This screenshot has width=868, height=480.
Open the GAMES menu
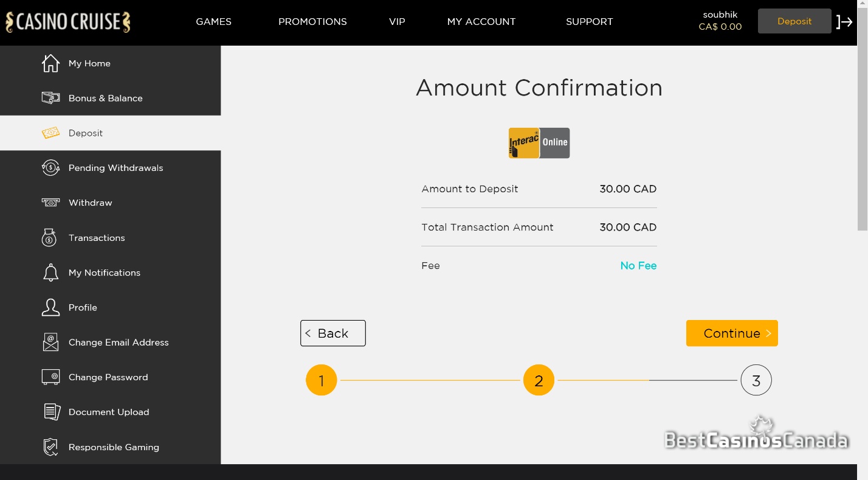click(214, 22)
